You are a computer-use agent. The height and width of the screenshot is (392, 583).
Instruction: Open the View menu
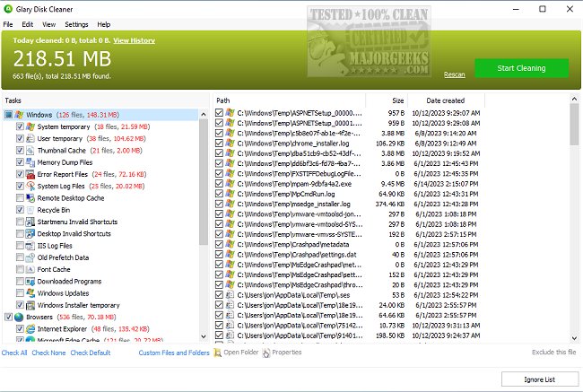click(x=49, y=24)
